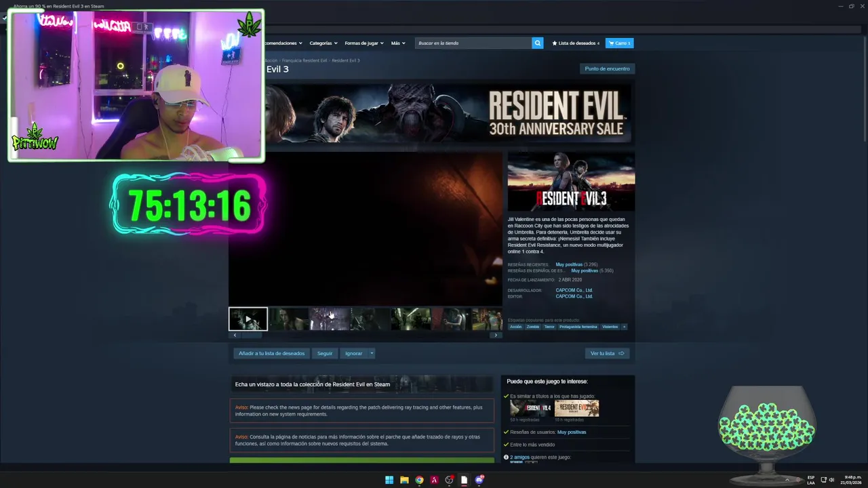Image resolution: width=868 pixels, height=488 pixels.
Task: Play the trailer video thumbnail
Action: pos(248,319)
